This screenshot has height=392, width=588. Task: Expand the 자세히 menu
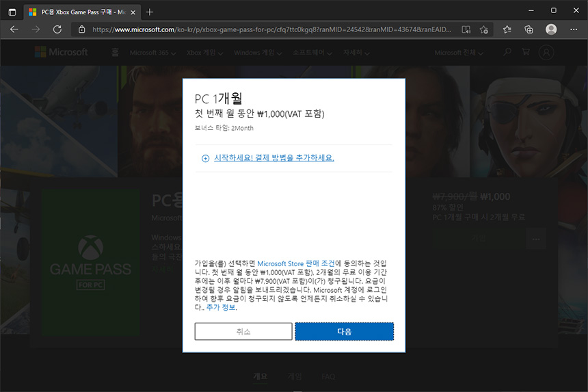[356, 53]
